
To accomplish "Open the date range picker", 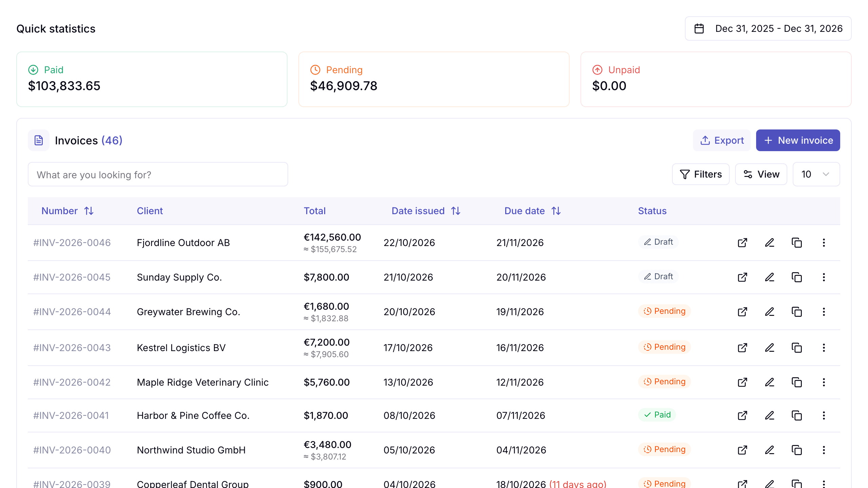I will tap(768, 28).
